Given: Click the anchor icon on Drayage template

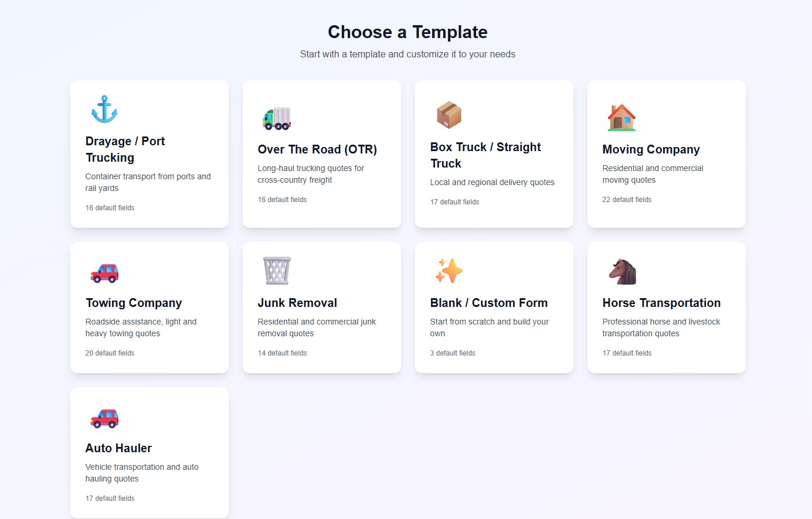Looking at the screenshot, I should coord(104,108).
